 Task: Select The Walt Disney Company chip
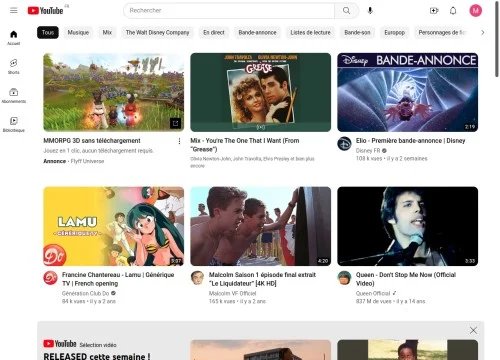click(x=157, y=32)
